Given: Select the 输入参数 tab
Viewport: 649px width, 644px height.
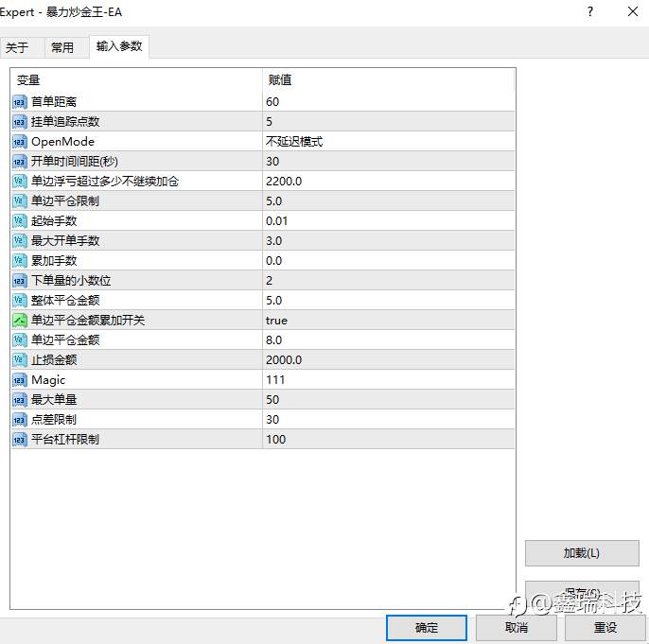Looking at the screenshot, I should point(119,46).
